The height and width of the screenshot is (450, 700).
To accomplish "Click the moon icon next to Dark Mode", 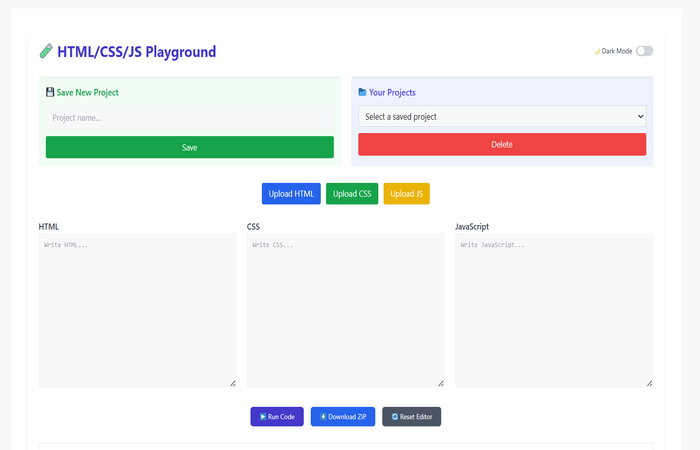I will tap(597, 51).
